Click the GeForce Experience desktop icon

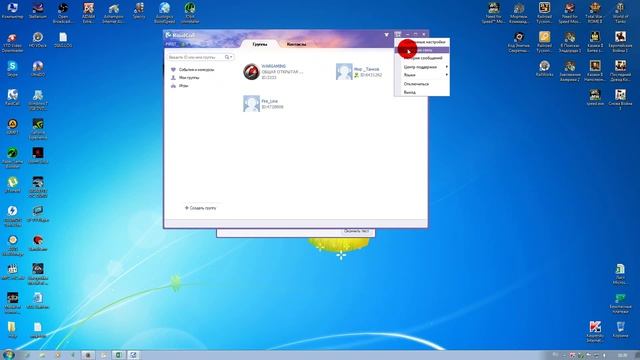coord(38,129)
